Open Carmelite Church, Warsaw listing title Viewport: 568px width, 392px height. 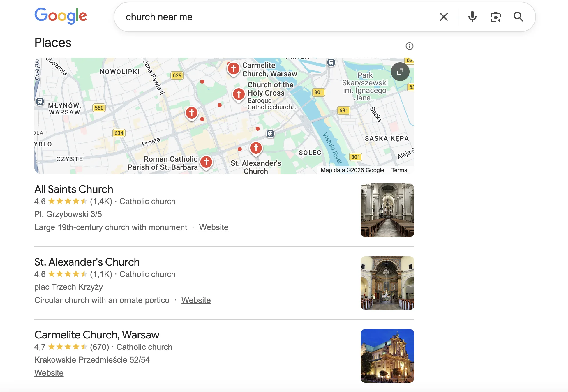click(x=97, y=335)
